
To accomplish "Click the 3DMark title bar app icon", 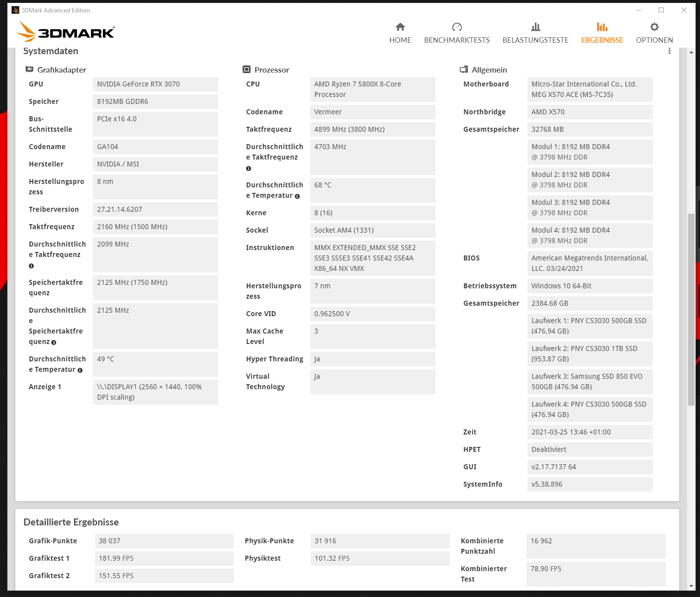I will pos(15,10).
